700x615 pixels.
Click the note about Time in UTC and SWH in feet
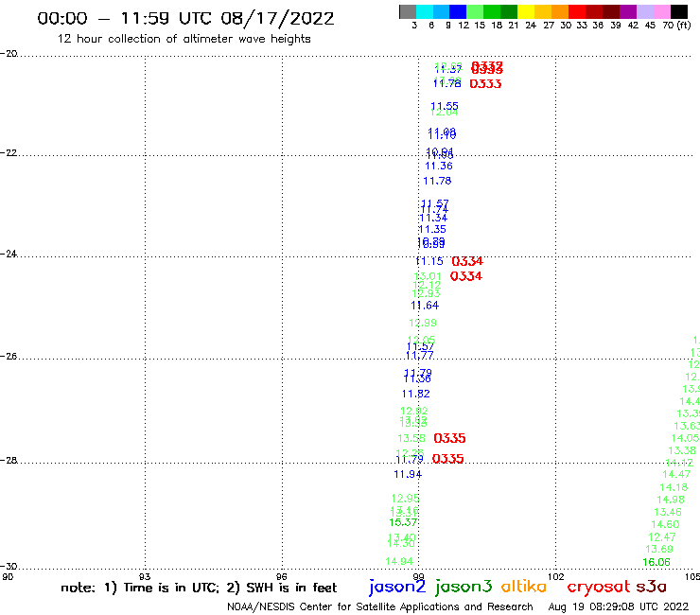pos(199,588)
